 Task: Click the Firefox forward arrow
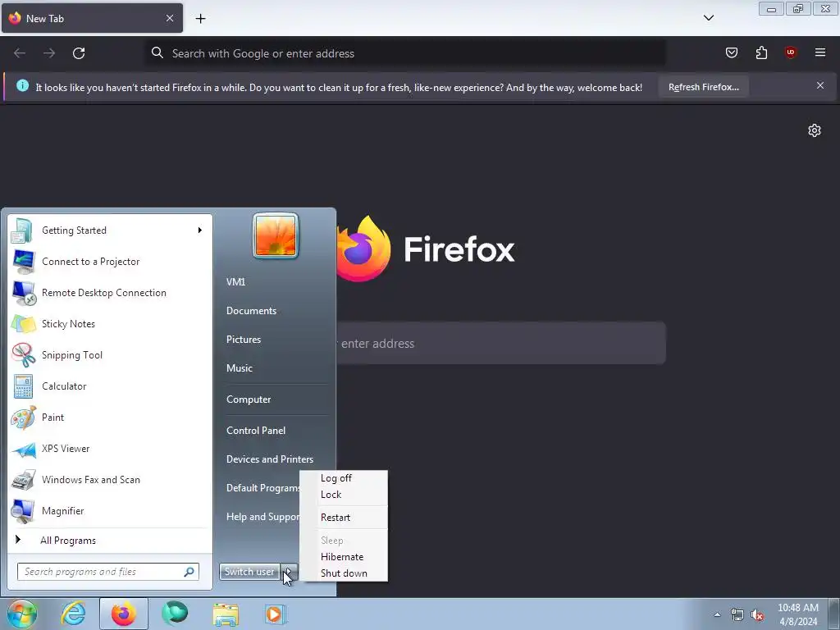(49, 53)
